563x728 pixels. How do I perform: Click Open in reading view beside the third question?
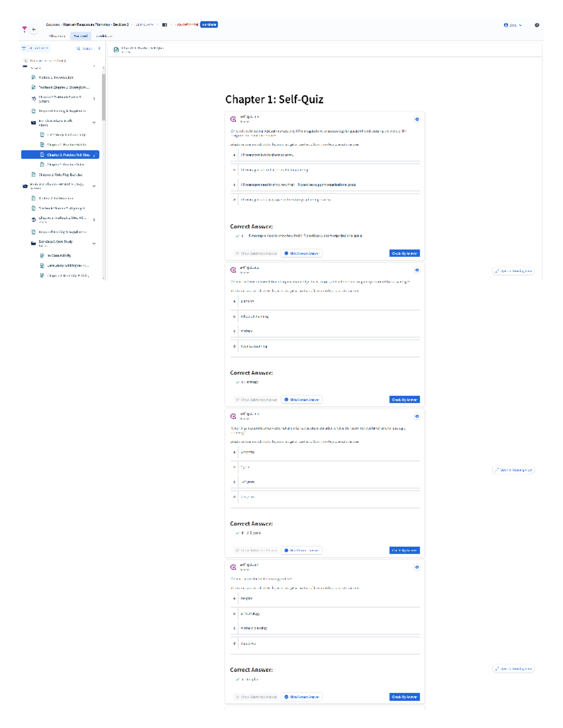pyautogui.click(x=513, y=470)
